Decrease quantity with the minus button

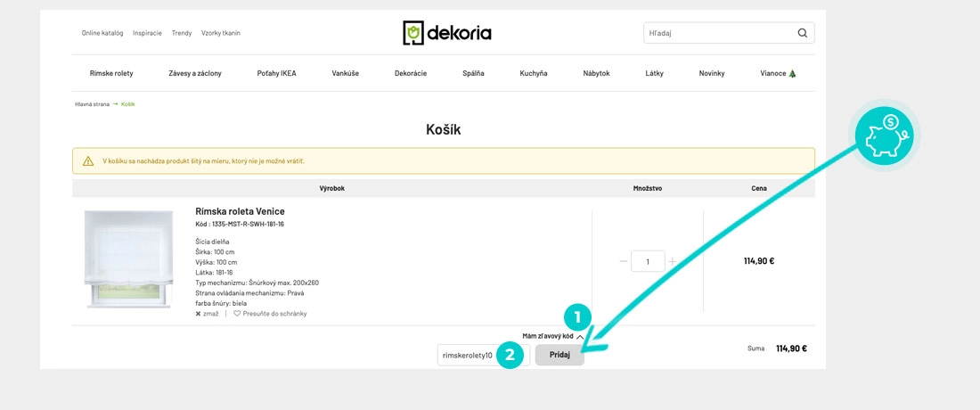coord(624,262)
